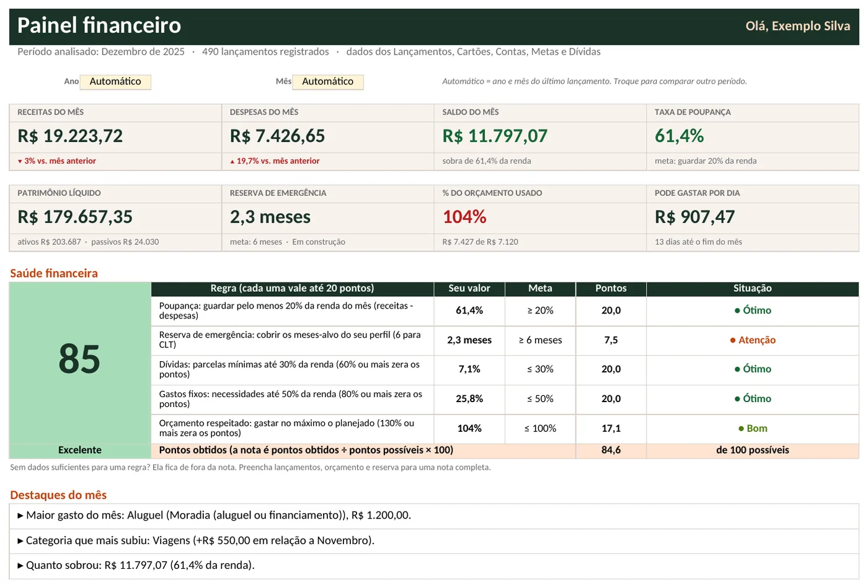Click the Orçamento respeitado points "17,1"
This screenshot has height=588, width=868.
611,429
